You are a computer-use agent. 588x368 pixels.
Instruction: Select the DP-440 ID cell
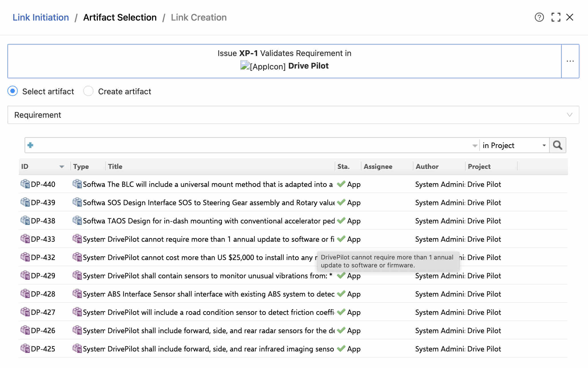pos(43,184)
